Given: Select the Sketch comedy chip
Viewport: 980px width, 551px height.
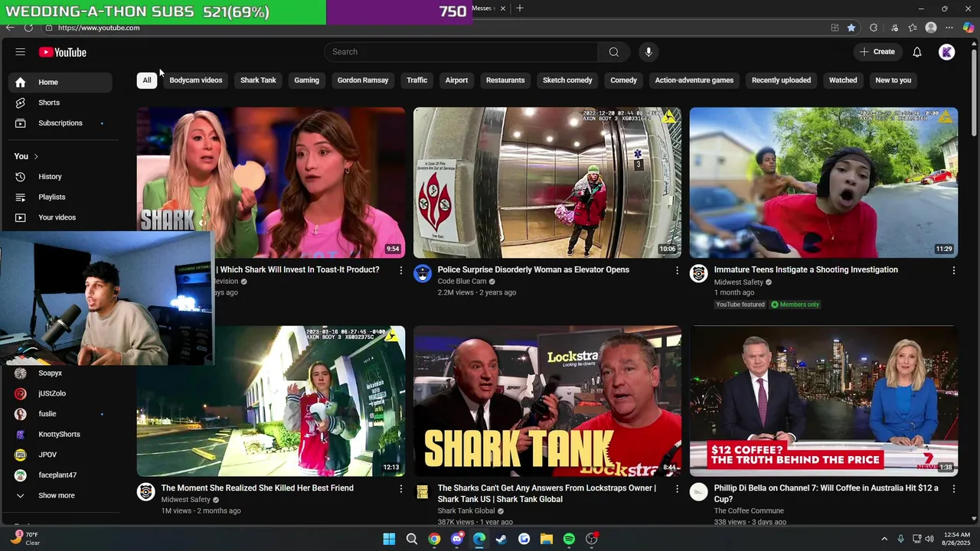Looking at the screenshot, I should (x=567, y=80).
